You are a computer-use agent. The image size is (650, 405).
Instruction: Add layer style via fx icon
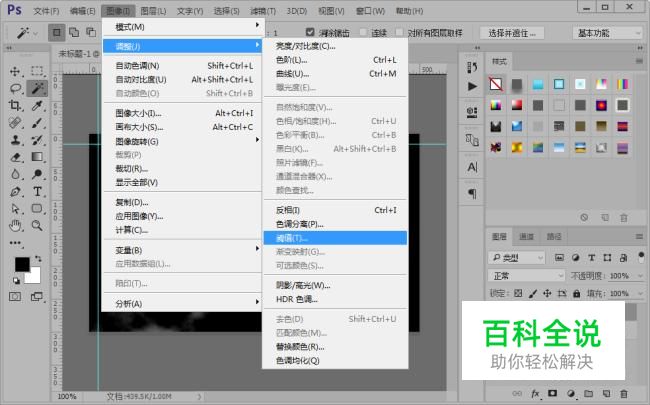coord(535,393)
